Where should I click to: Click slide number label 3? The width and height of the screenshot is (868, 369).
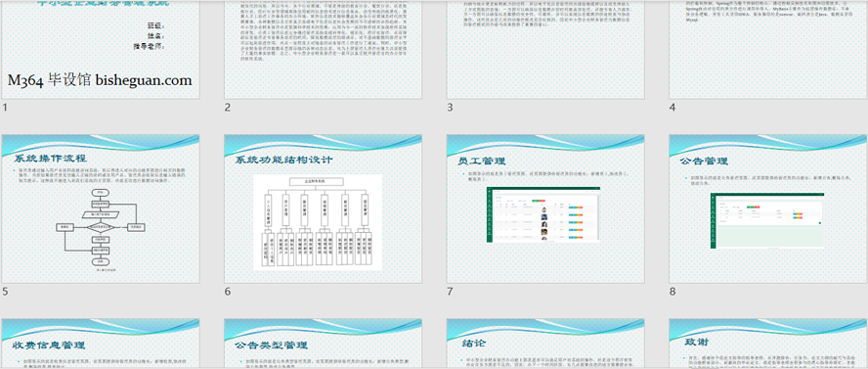[450, 108]
